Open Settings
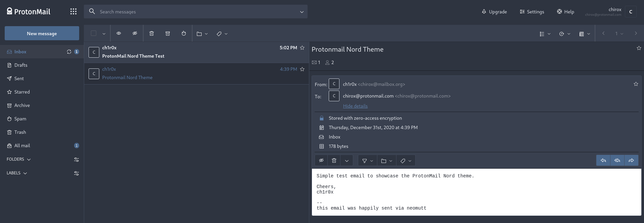The height and width of the screenshot is (223, 644). tap(532, 12)
